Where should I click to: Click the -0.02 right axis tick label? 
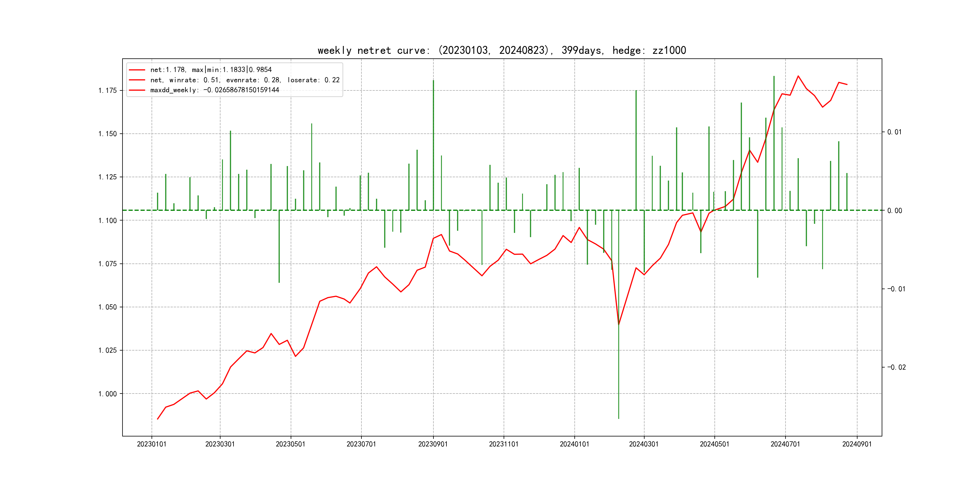pyautogui.click(x=896, y=367)
